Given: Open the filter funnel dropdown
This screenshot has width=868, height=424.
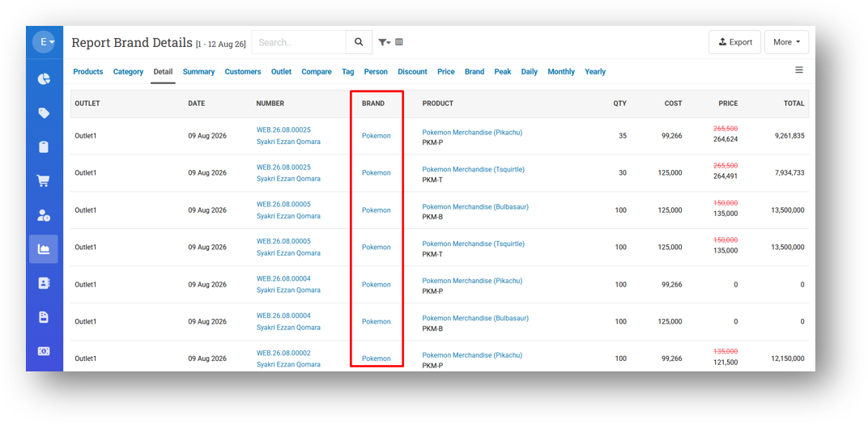Looking at the screenshot, I should click(x=384, y=42).
